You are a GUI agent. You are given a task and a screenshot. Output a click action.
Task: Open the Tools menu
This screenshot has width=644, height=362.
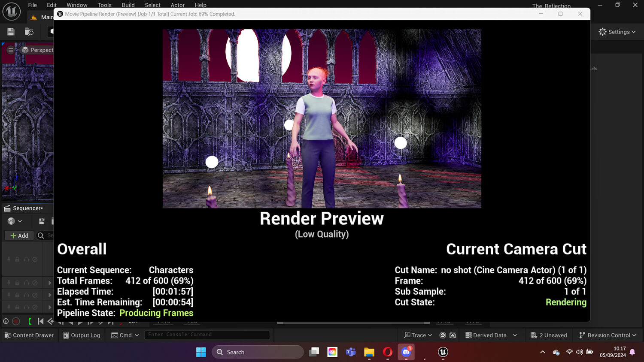104,5
